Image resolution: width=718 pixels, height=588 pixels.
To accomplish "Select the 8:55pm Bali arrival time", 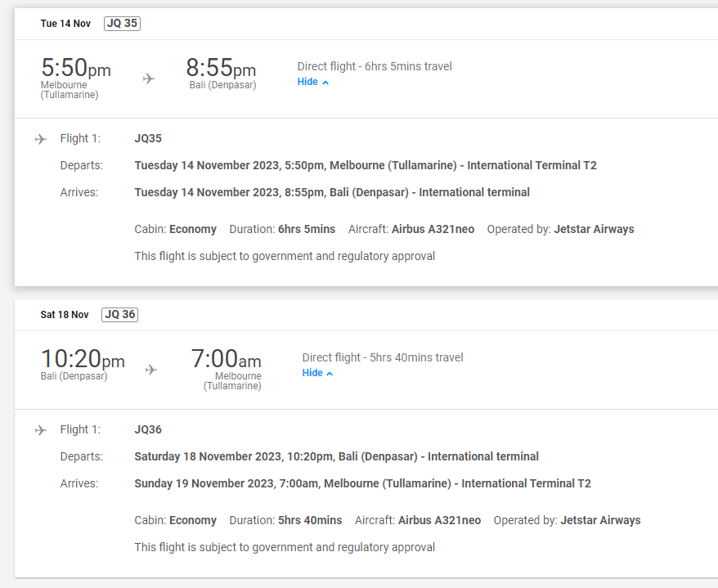I will point(221,67).
